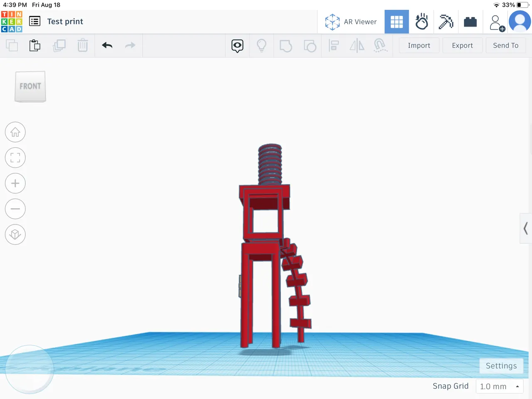532x399 pixels.
Task: Switch to Bricks view with the Lego icon
Action: point(470,22)
